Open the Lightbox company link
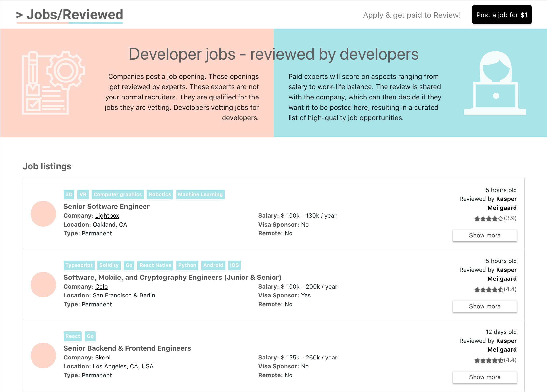The height and width of the screenshot is (392, 547). [107, 216]
